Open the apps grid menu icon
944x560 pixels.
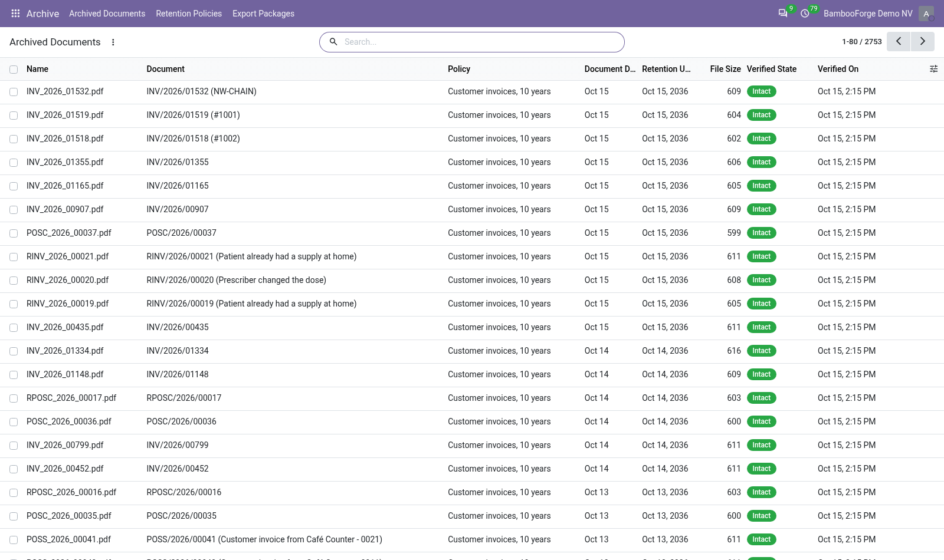pyautogui.click(x=16, y=13)
